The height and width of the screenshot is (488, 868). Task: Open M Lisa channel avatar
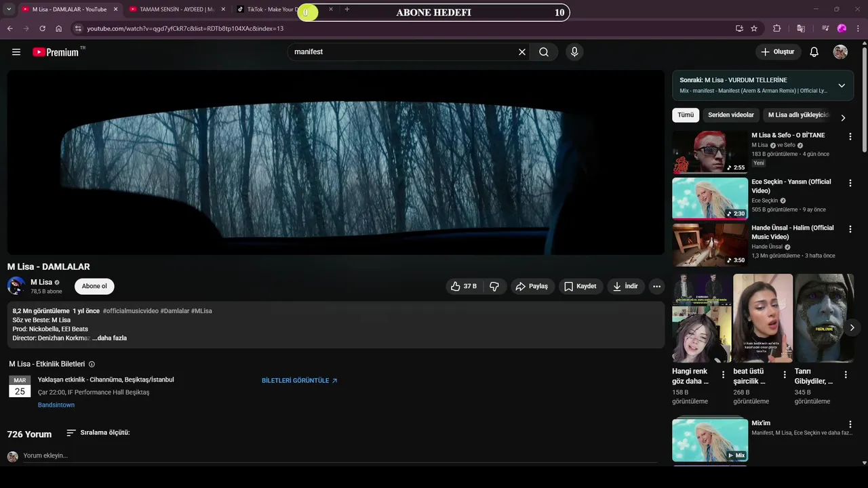16,286
